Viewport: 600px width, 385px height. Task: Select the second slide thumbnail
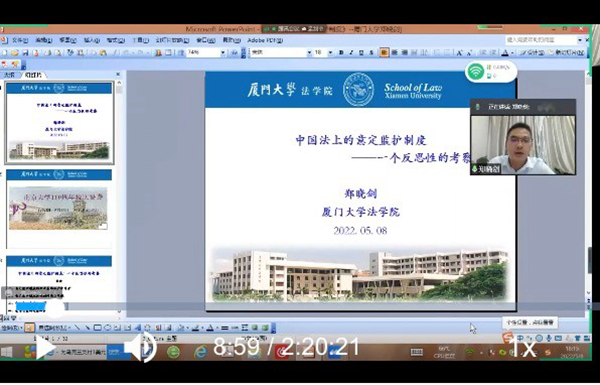tap(59, 209)
